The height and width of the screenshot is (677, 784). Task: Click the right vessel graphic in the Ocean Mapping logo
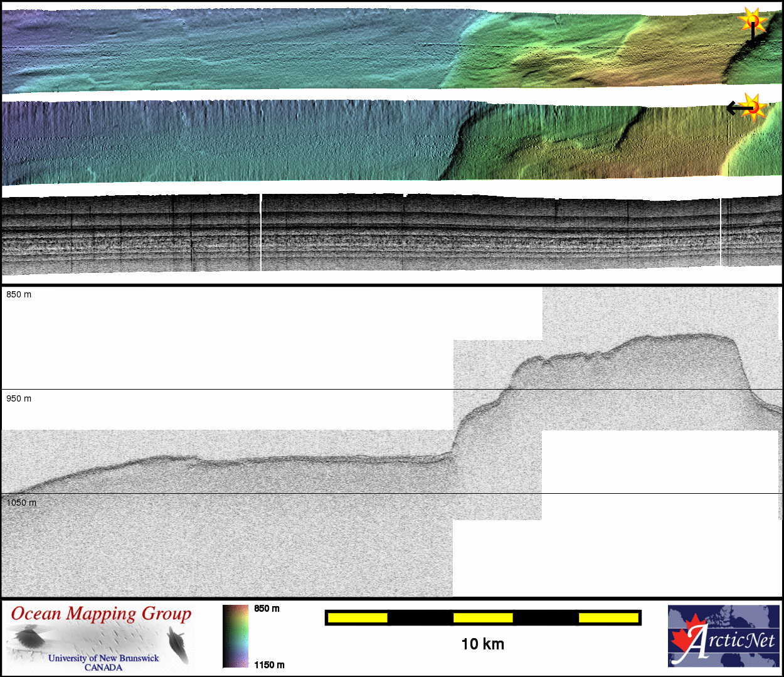click(x=178, y=645)
